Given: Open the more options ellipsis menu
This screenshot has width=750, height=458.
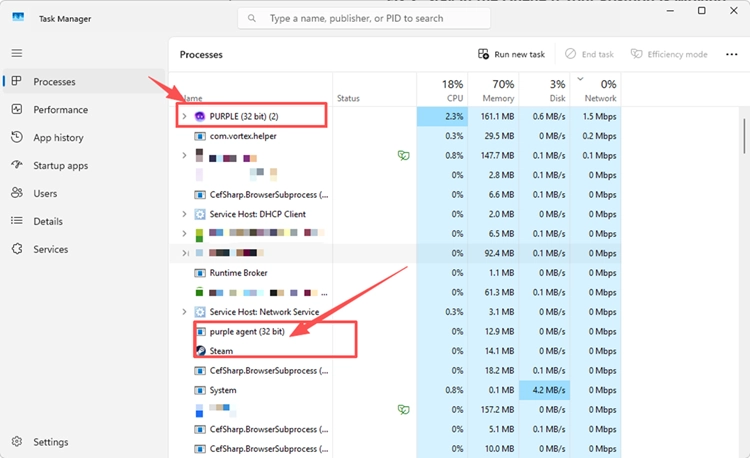Looking at the screenshot, I should 731,55.
